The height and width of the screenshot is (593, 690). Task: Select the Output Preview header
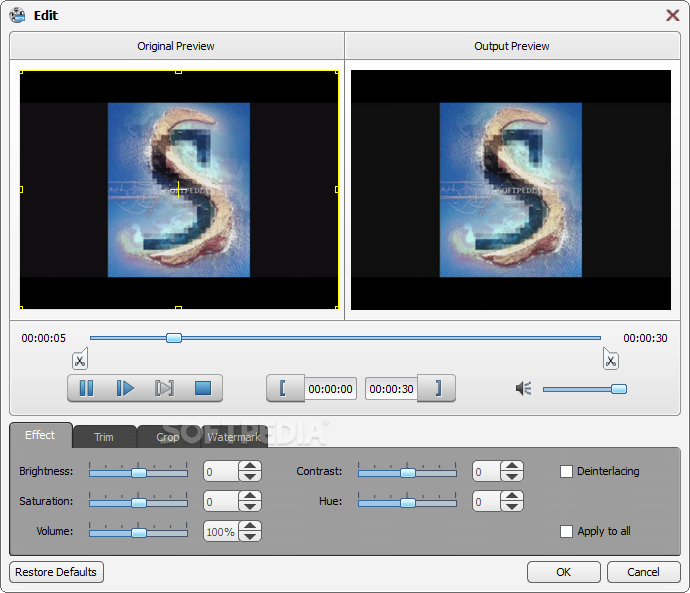(512, 46)
